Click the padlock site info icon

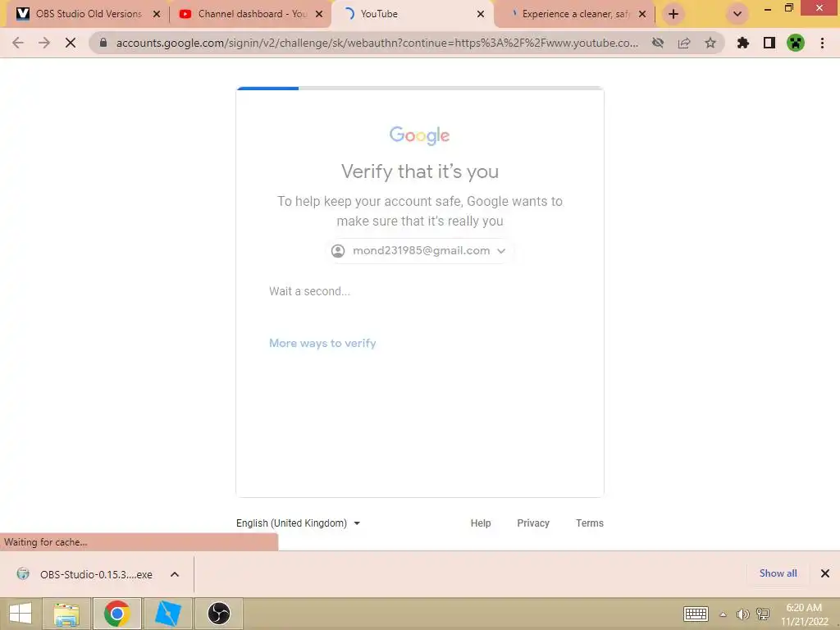103,43
